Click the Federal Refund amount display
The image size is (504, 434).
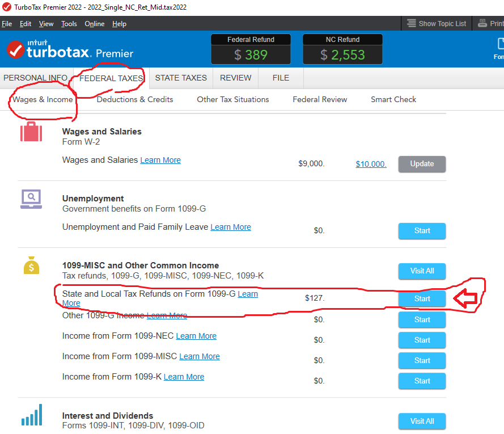251,54
